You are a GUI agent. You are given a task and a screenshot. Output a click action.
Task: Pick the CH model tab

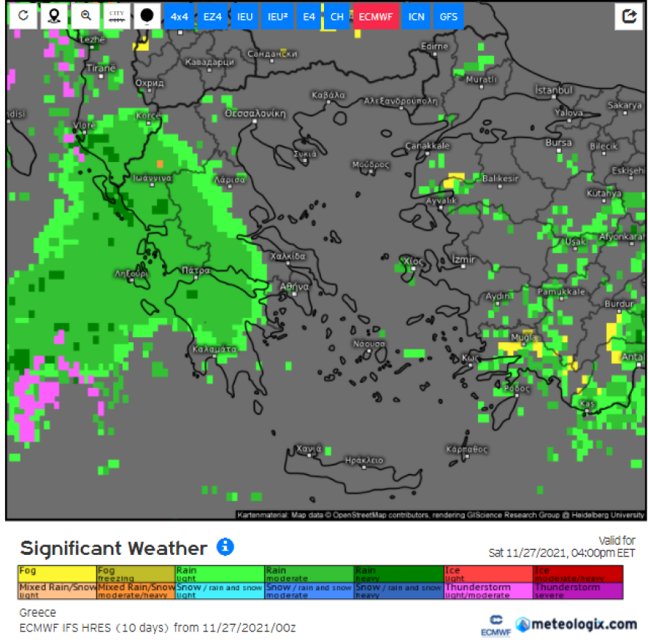tap(337, 16)
